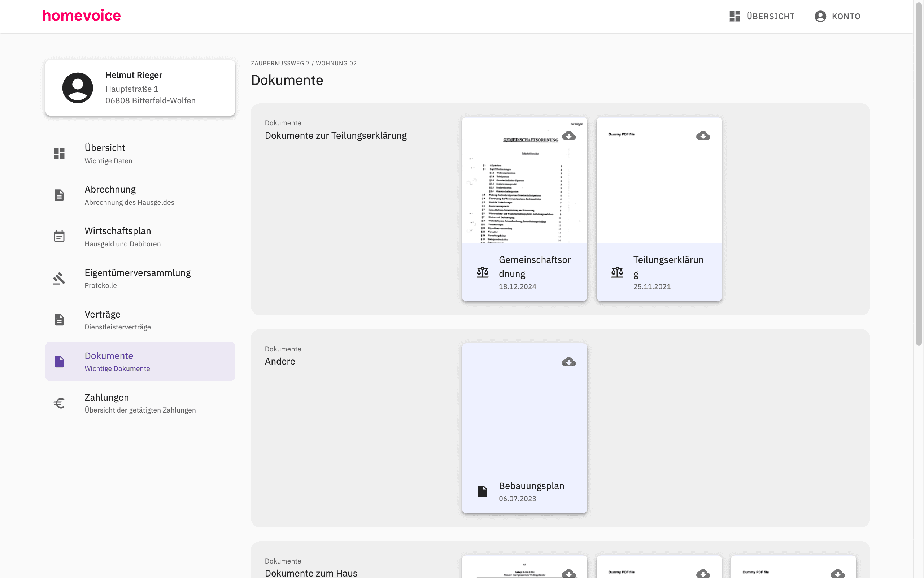Open Übersicht sidebar menu item

coord(140,154)
